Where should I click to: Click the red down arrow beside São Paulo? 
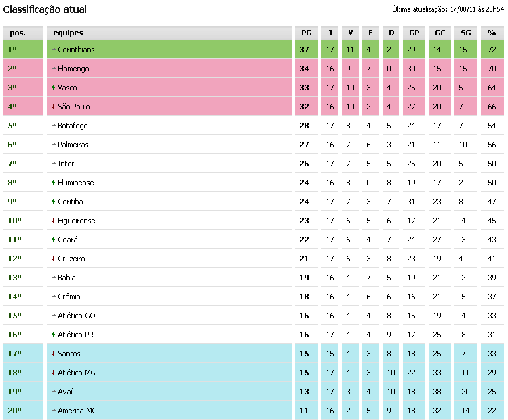[53, 107]
